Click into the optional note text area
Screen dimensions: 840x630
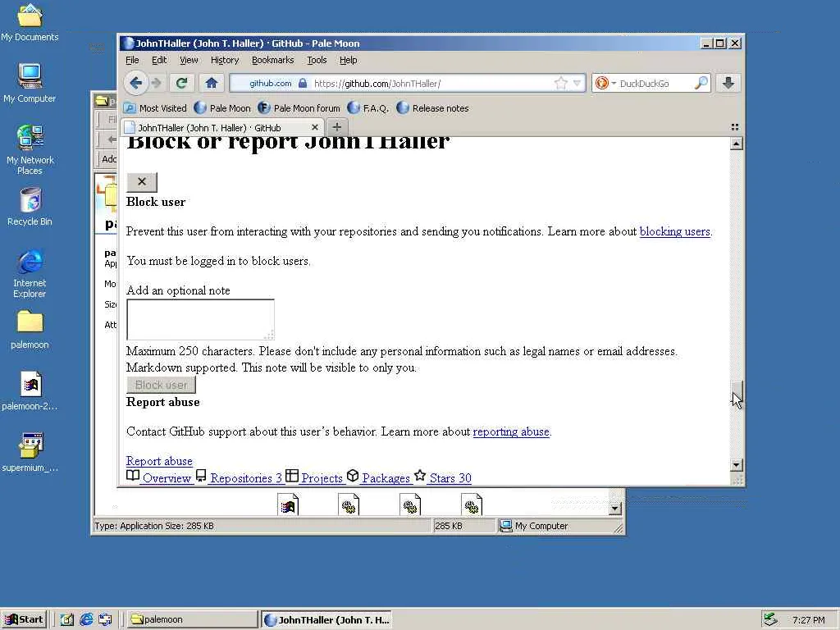click(x=200, y=319)
